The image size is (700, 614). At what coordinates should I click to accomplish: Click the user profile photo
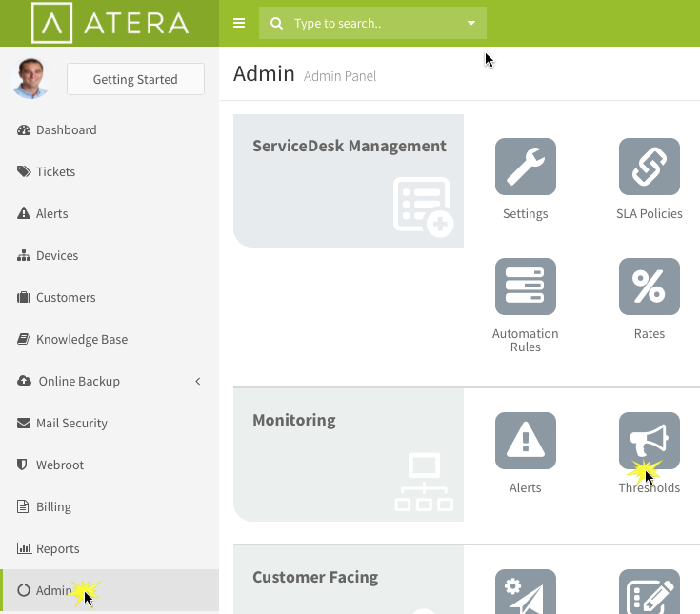(30, 78)
